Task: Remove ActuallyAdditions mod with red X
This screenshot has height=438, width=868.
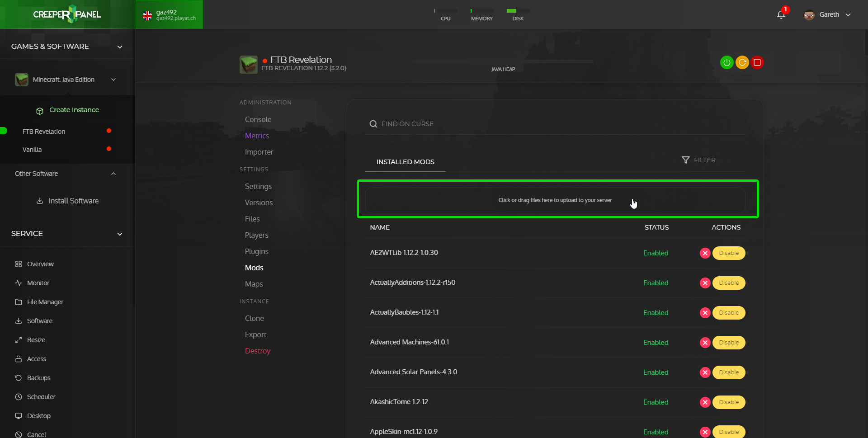Action: pos(705,283)
